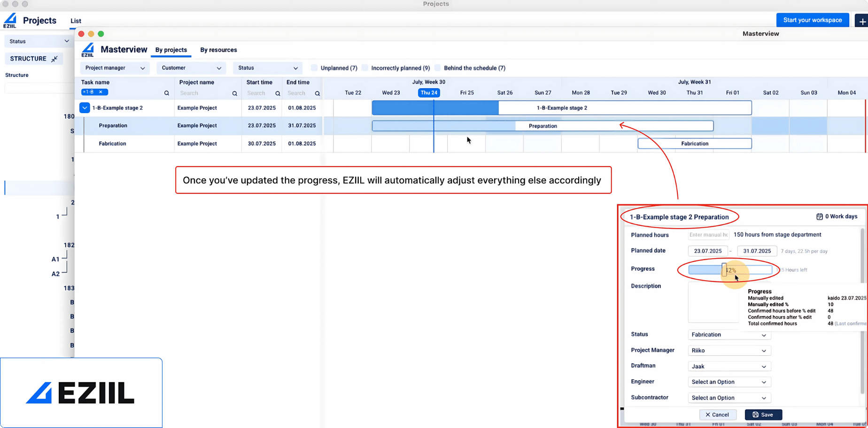Viewport: 868px width, 428px height.
Task: Open the Status dropdown showing Fabrication
Action: click(729, 335)
